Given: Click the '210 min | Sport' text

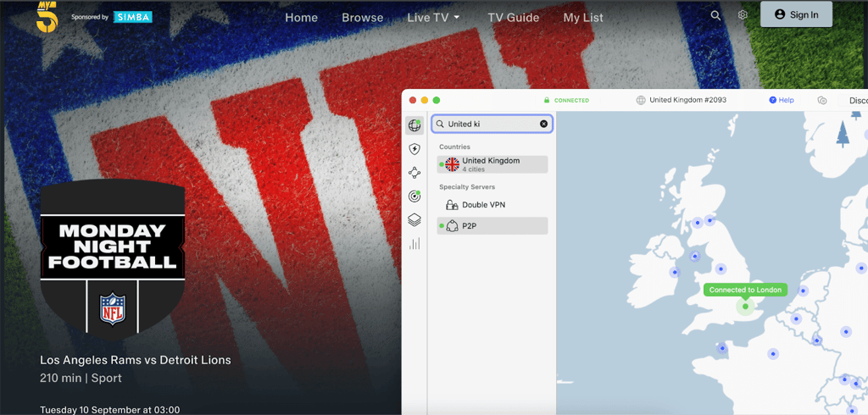Looking at the screenshot, I should click(x=81, y=379).
